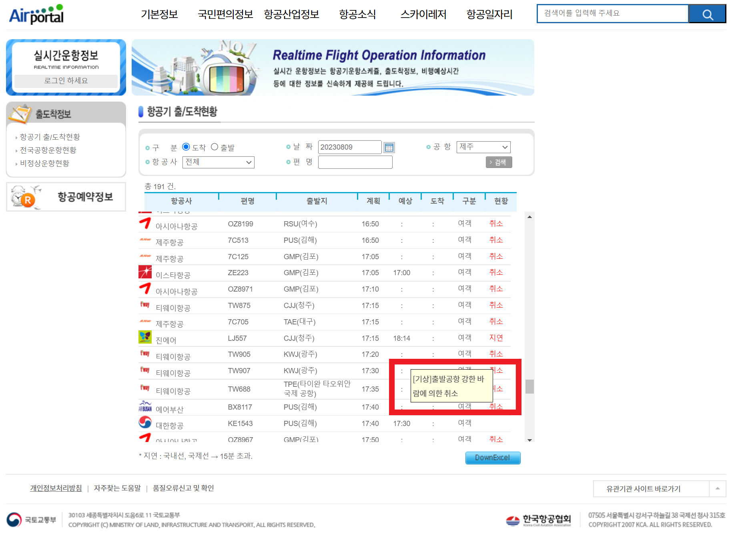
Task: Open 품질오류신고 및 확인 footer link
Action: pos(183,488)
